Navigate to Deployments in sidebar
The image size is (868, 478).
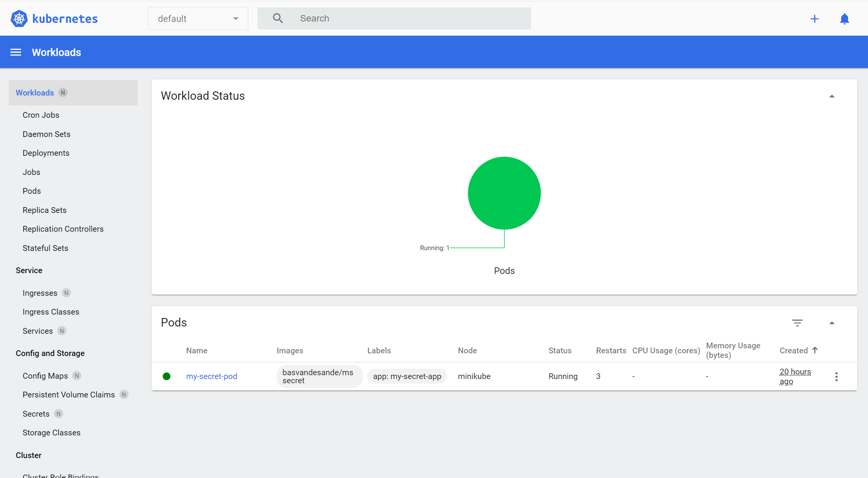coord(46,153)
